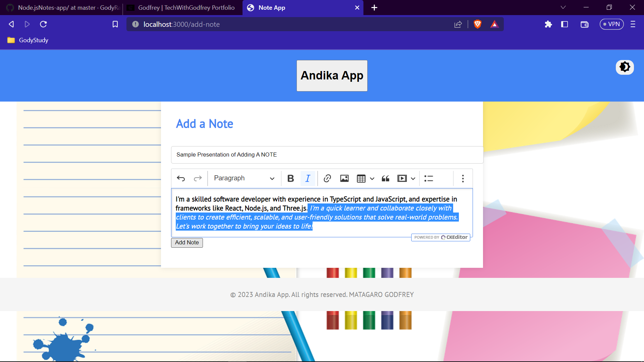
Task: Toggle italic formatting off
Action: pyautogui.click(x=308, y=178)
